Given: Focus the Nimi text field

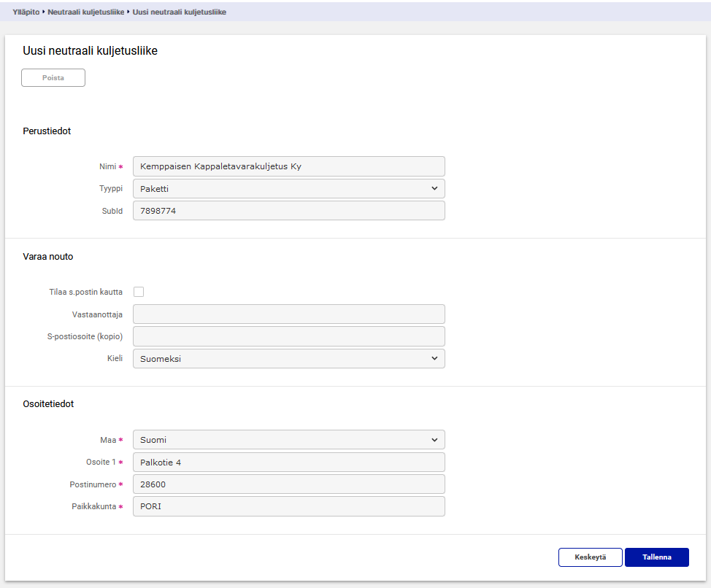Looking at the screenshot, I should [288, 166].
